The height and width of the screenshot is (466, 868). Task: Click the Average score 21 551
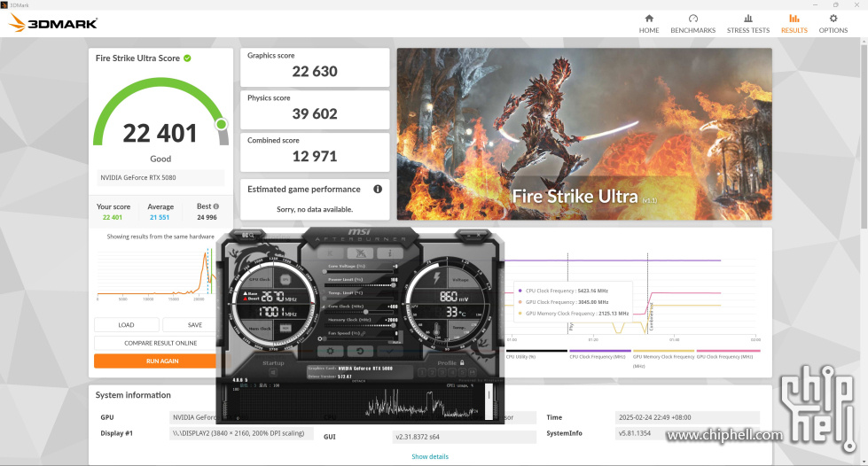[x=160, y=218]
